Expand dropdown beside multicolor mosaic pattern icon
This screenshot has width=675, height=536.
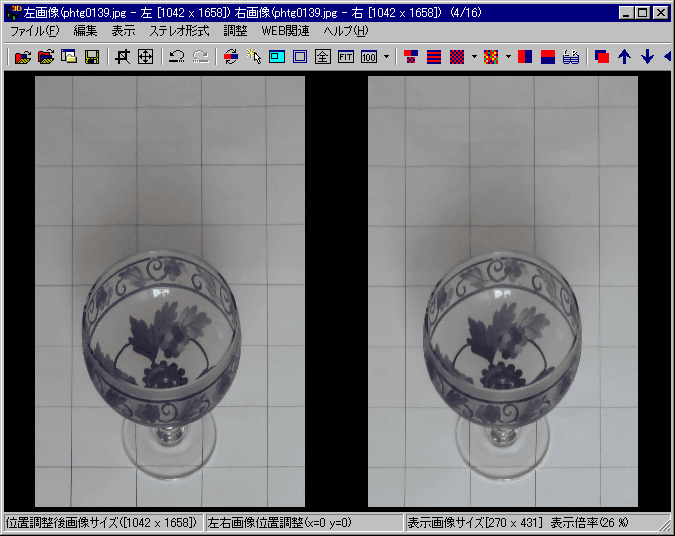coord(508,57)
